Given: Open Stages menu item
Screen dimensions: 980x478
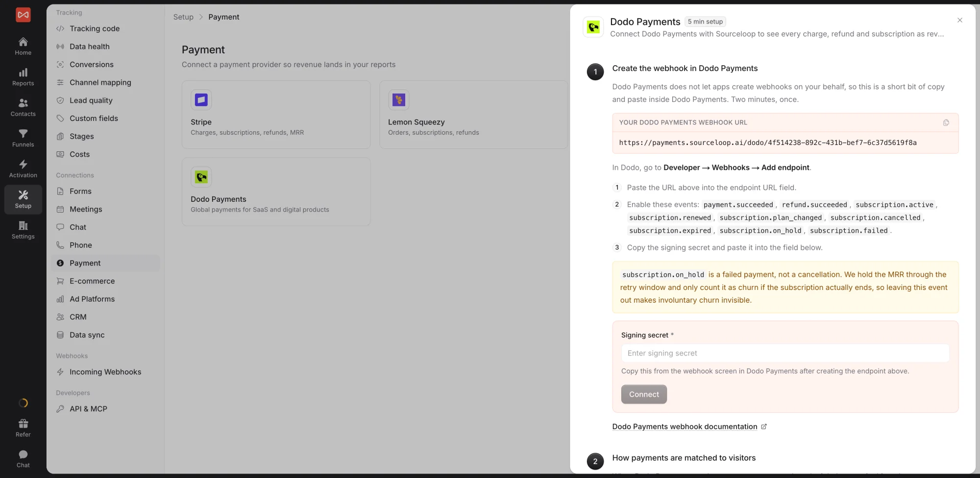Looking at the screenshot, I should click(x=105, y=136).
